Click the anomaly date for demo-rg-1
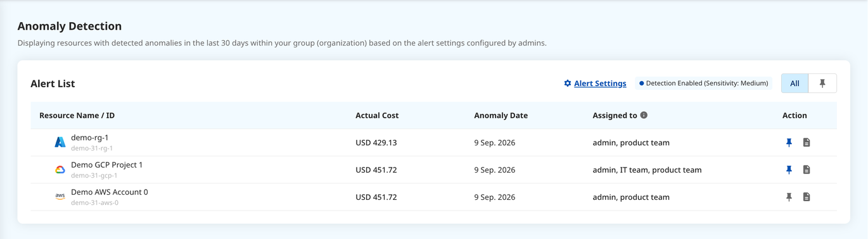 pos(495,142)
